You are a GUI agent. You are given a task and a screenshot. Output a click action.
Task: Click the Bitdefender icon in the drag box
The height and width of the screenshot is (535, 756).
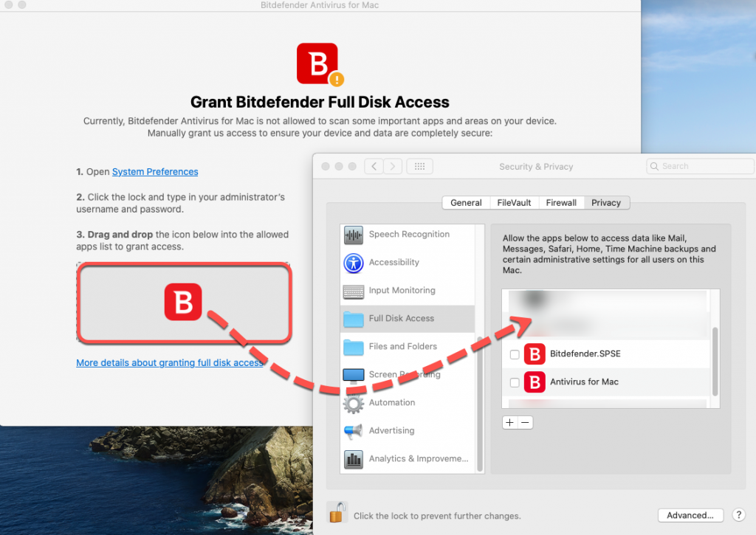tap(184, 301)
